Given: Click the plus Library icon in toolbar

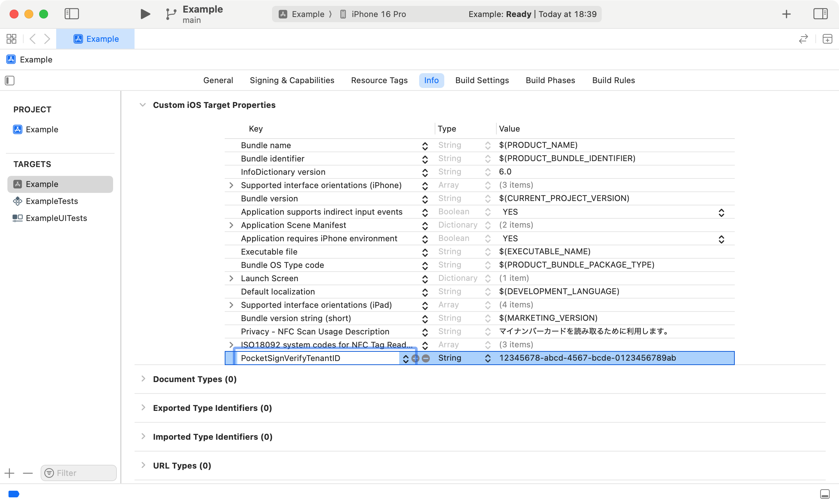Looking at the screenshot, I should point(787,14).
